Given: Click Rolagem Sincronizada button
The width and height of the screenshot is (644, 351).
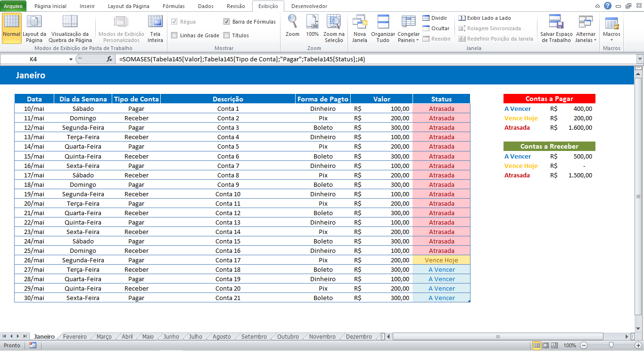Looking at the screenshot, I should 490,28.
